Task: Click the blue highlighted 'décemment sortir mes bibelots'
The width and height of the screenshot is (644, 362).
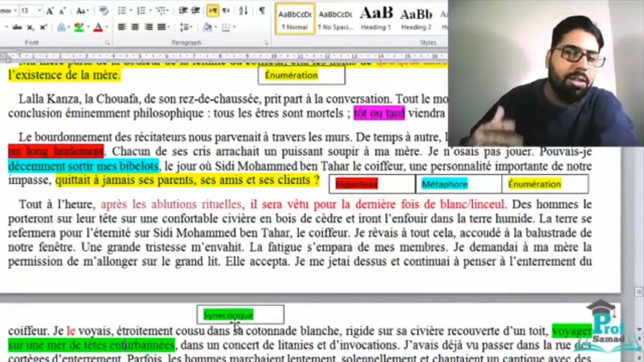Action: (x=84, y=166)
